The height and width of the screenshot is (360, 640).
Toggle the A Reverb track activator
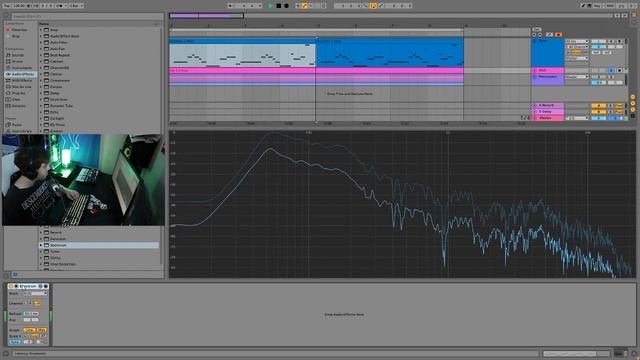point(598,105)
